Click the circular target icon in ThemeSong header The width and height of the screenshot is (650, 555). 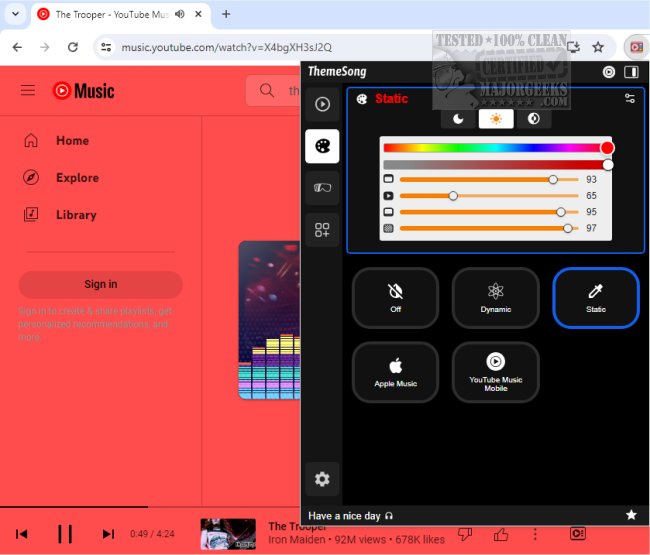(x=609, y=72)
